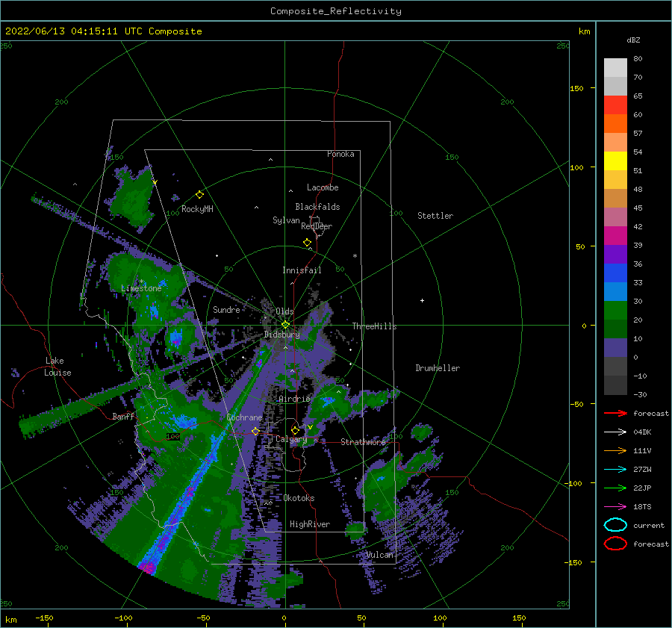Click the Drumheller label
This screenshot has width=672, height=628.
click(x=438, y=368)
